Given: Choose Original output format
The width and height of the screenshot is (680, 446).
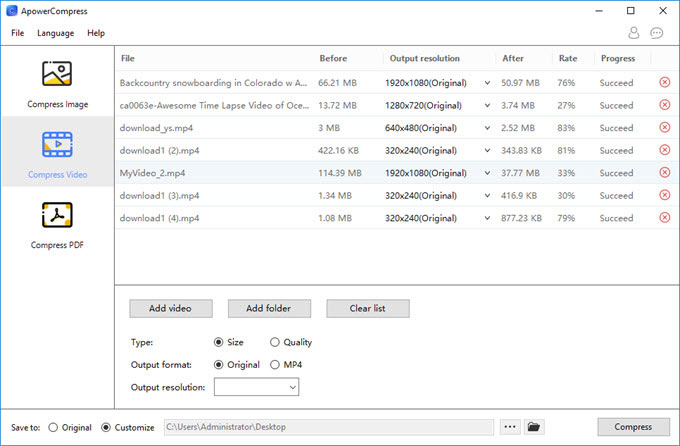Looking at the screenshot, I should pos(219,365).
